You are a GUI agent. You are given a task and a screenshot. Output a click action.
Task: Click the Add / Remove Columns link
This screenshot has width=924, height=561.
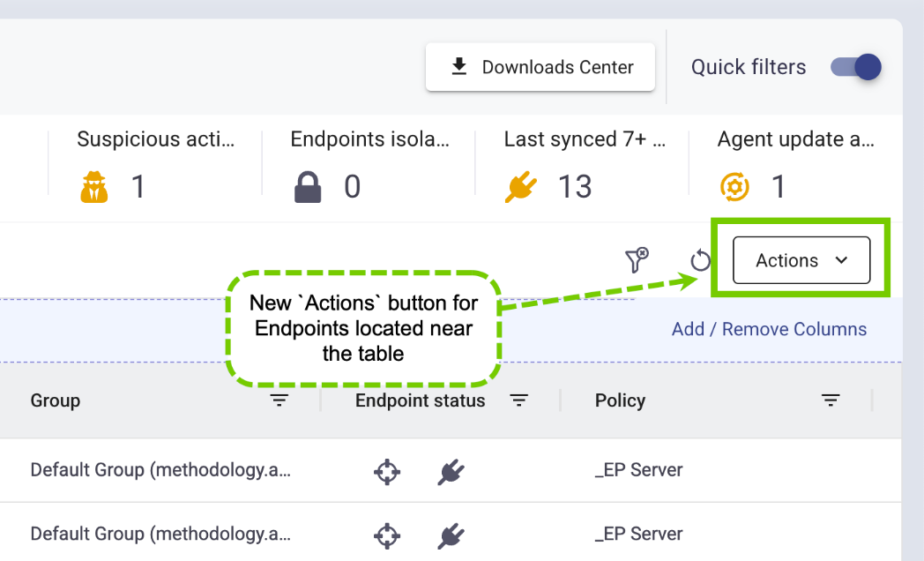(x=769, y=329)
